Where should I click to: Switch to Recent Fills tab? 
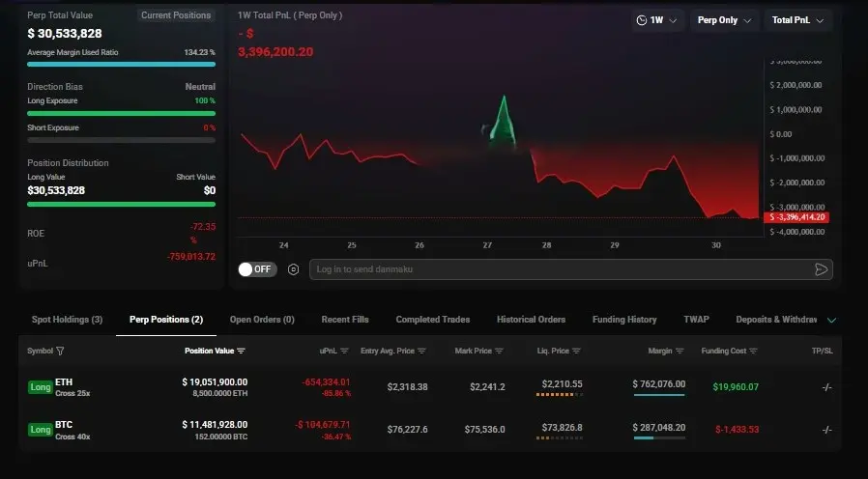click(345, 320)
